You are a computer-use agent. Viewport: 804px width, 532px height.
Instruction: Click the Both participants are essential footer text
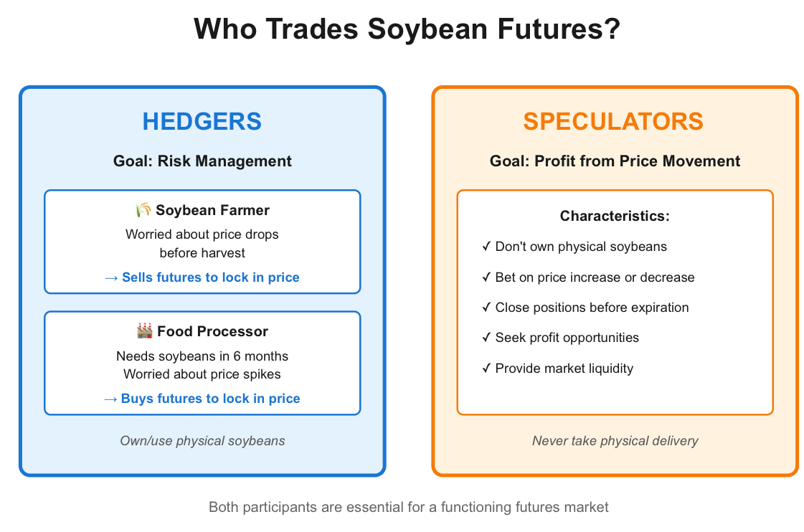pos(409,508)
